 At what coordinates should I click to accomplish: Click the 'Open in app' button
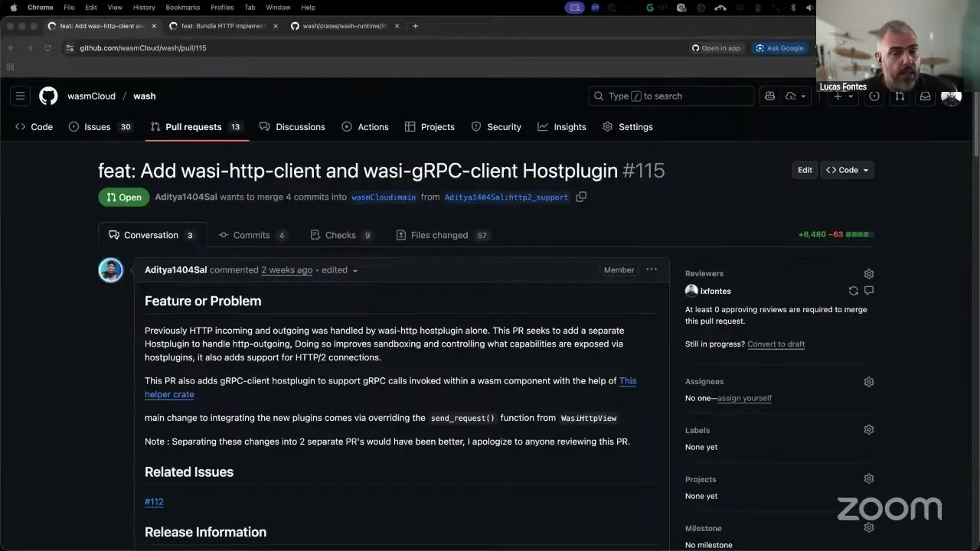(717, 47)
